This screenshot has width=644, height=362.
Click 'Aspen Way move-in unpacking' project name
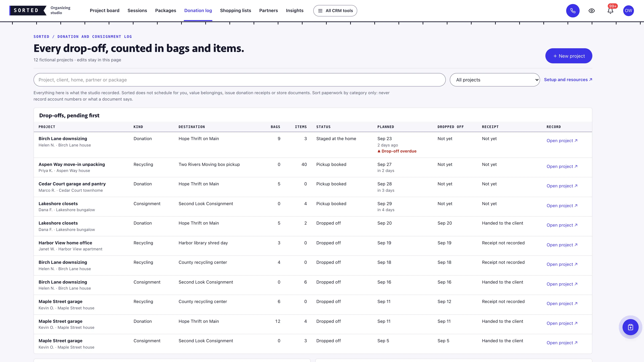(x=72, y=164)
